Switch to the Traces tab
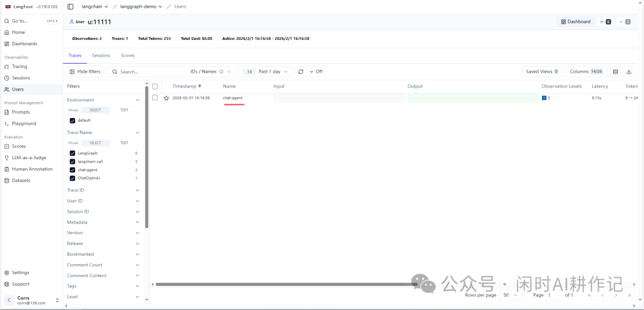This screenshot has width=644, height=310. (x=75, y=55)
